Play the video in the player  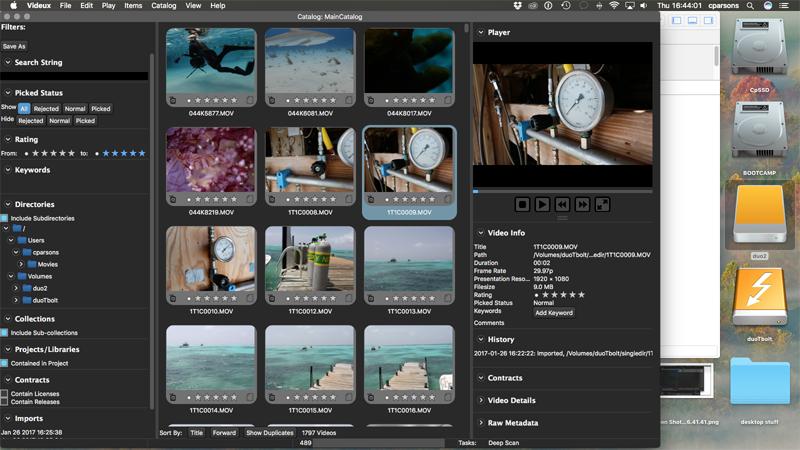point(542,204)
